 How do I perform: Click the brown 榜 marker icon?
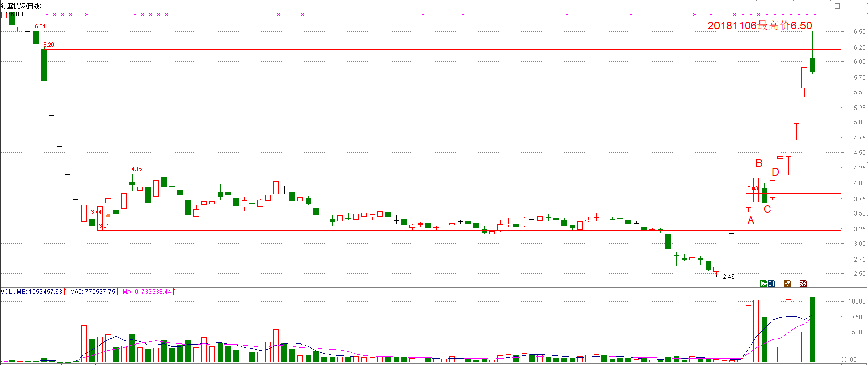tap(787, 283)
